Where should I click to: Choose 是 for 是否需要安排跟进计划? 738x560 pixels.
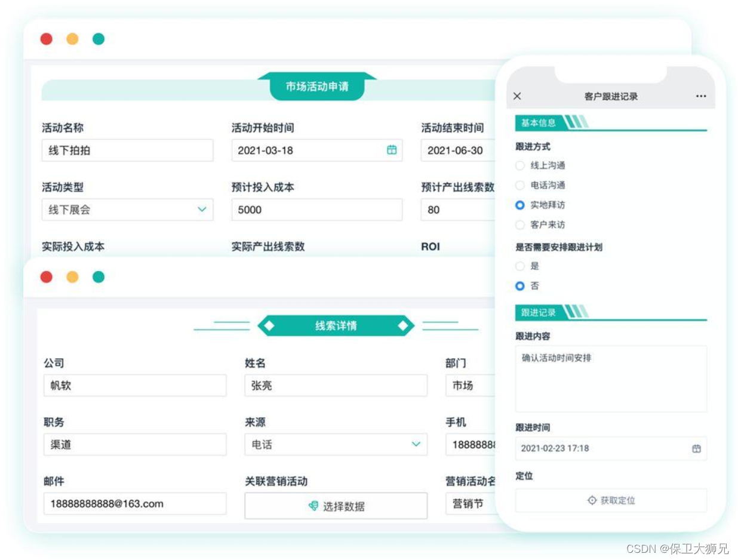520,266
